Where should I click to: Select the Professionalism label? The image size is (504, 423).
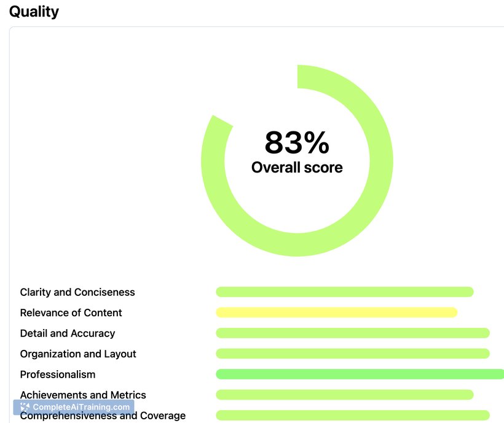(x=58, y=374)
